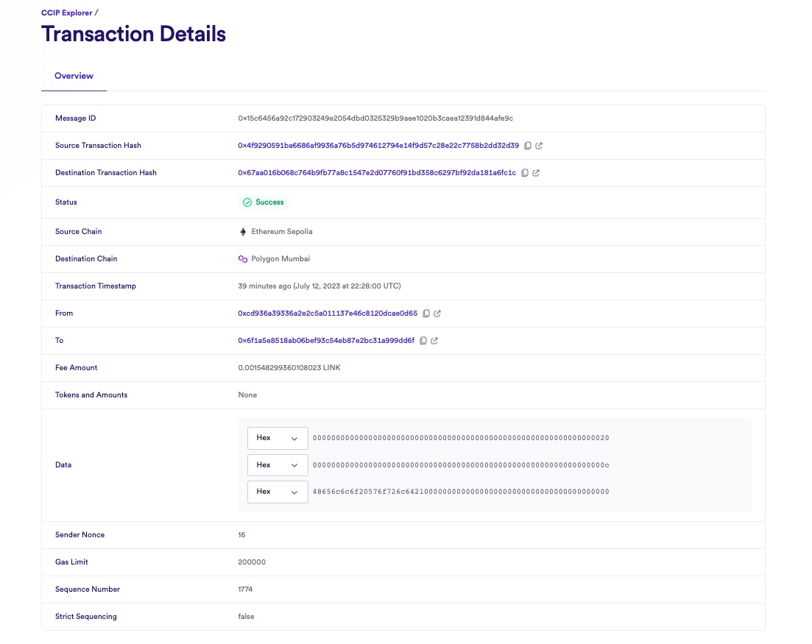This screenshot has width=812, height=644.
Task: Open Source Transaction Hash in external explorer
Action: pyautogui.click(x=539, y=146)
